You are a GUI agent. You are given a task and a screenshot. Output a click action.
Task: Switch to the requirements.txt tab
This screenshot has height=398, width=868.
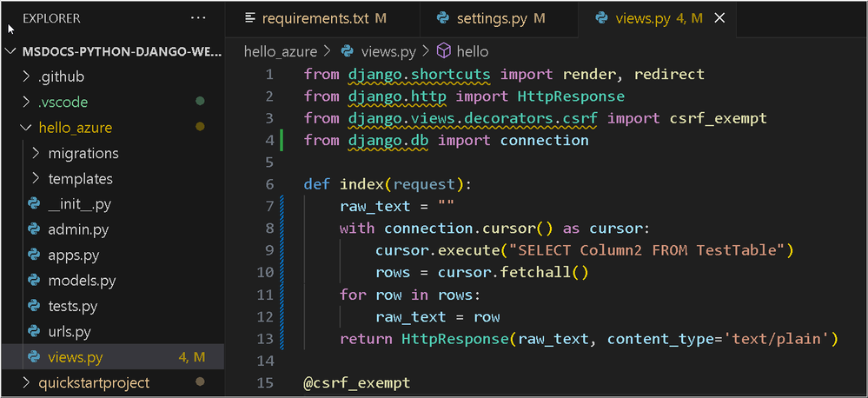316,17
